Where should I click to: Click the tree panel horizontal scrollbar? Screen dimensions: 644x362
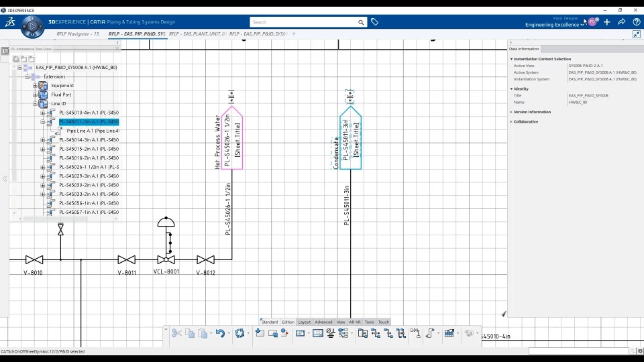click(x=56, y=219)
